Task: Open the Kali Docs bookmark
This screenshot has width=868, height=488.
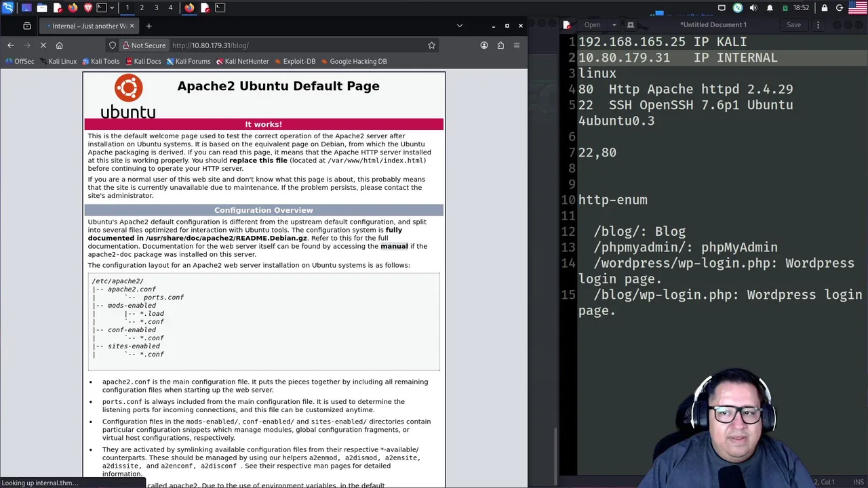Action: pyautogui.click(x=143, y=61)
